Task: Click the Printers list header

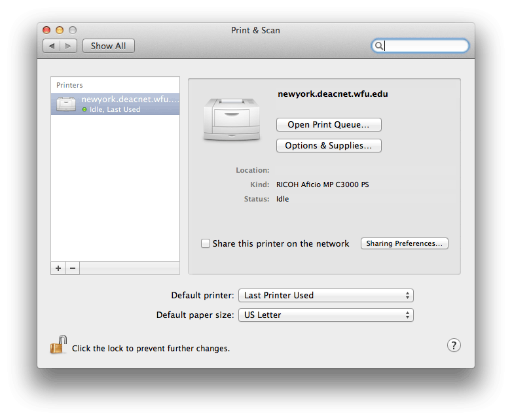Action: click(x=69, y=85)
